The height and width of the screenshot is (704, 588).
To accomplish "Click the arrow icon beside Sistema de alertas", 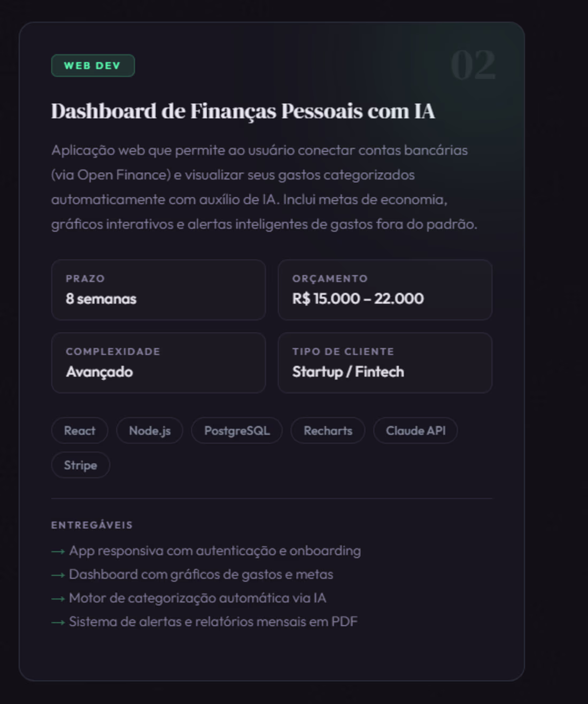I will click(58, 622).
